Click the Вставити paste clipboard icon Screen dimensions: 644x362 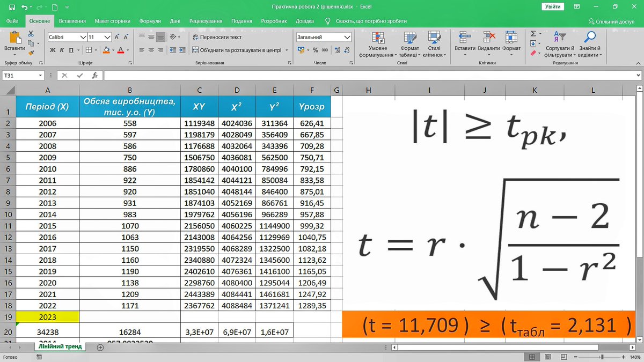click(14, 38)
